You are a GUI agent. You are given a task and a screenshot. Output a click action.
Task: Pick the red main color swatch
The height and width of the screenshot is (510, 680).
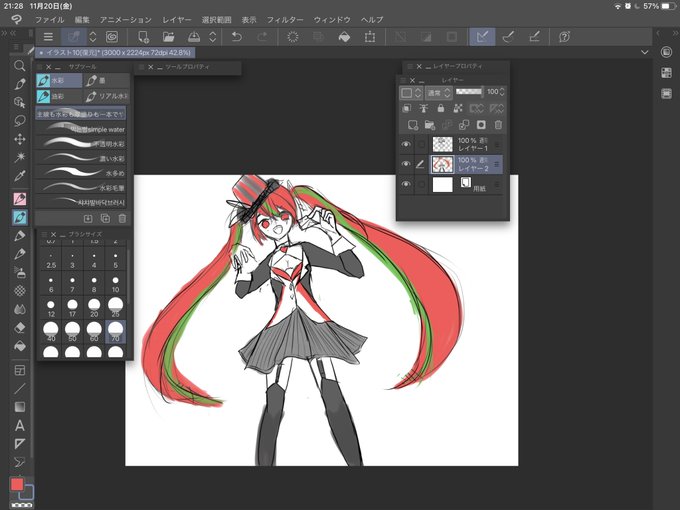click(x=17, y=484)
